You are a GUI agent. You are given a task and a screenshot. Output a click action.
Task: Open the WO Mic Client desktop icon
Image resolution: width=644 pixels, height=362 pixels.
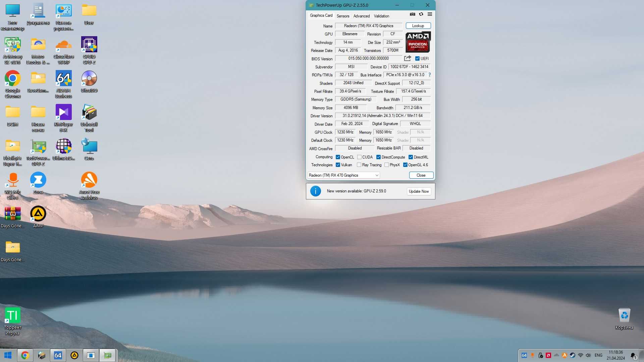pos(13,186)
